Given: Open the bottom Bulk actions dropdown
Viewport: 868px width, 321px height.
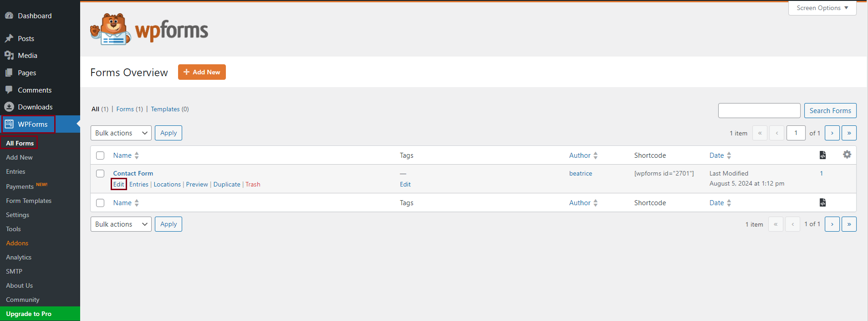Looking at the screenshot, I should coord(121,224).
